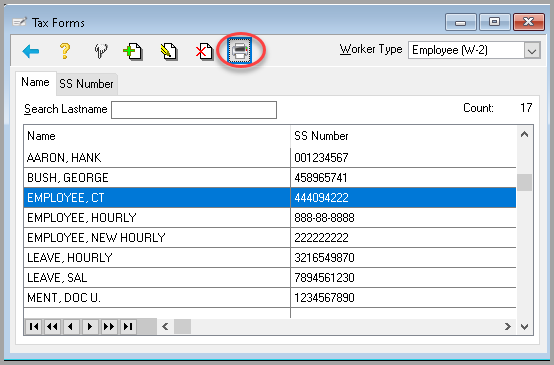Viewport: 554px width, 365px height.
Task: Select the EMPLOYEE, NEW HOURLY row
Action: (270, 238)
